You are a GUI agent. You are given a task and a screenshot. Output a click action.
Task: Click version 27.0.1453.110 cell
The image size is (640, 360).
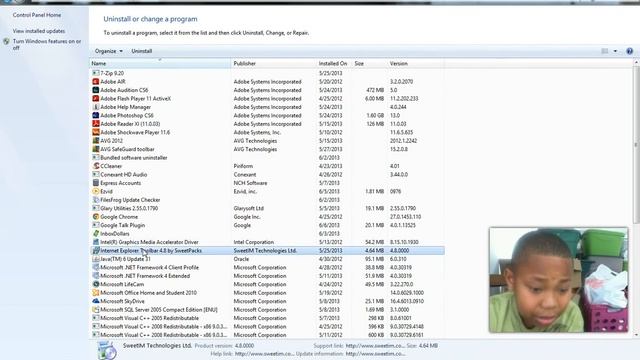pyautogui.click(x=405, y=217)
